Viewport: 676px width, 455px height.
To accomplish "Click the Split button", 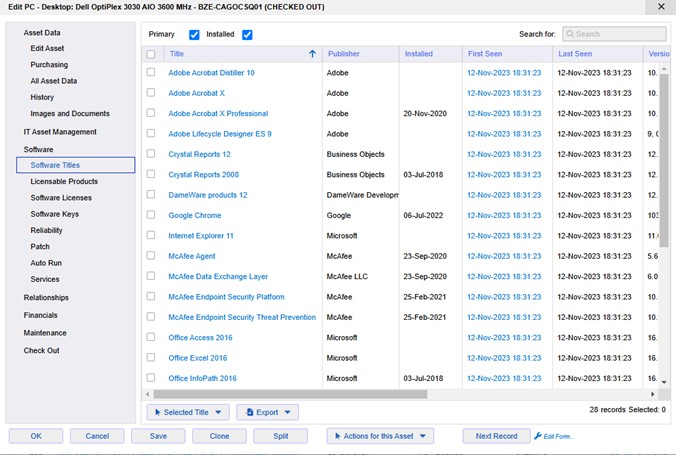I will (x=281, y=436).
